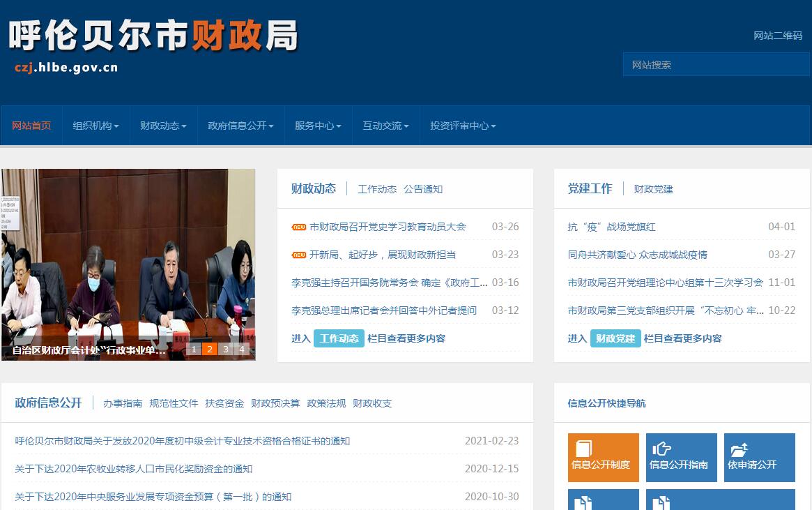Open the 依申请公开 folder tile
The width and height of the screenshot is (812, 510).
click(x=759, y=457)
